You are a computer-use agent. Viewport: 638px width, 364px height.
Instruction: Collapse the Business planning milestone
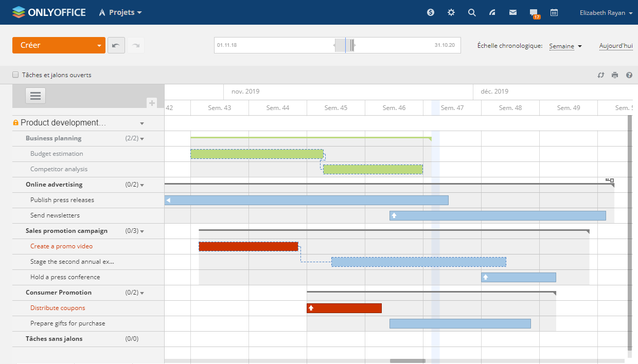(142, 139)
